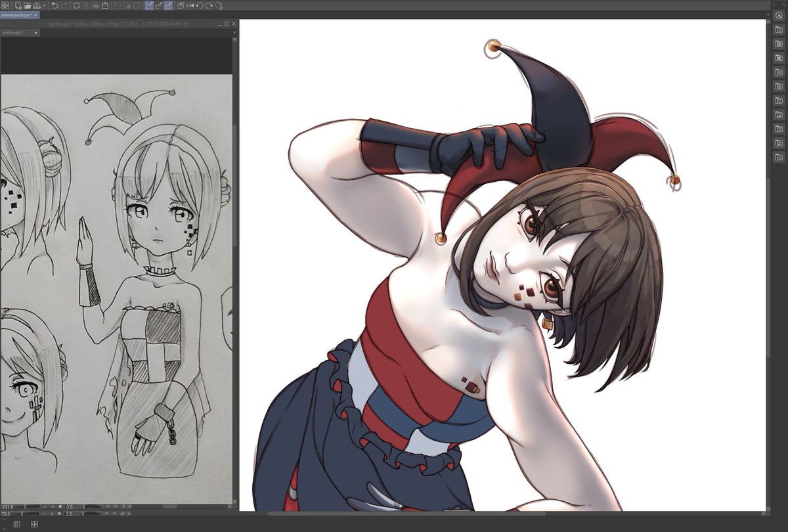Click the Open file folder icon
The width and height of the screenshot is (788, 532).
pos(28,5)
